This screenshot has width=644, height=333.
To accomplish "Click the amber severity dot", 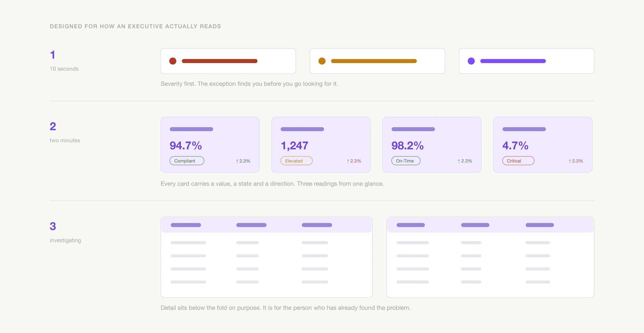I will tap(322, 61).
